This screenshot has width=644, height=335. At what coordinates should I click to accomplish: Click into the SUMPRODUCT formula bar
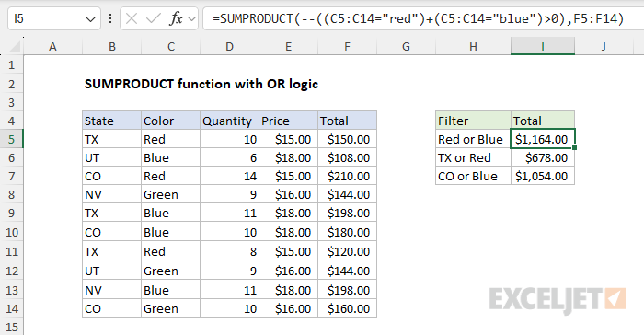tap(423, 19)
